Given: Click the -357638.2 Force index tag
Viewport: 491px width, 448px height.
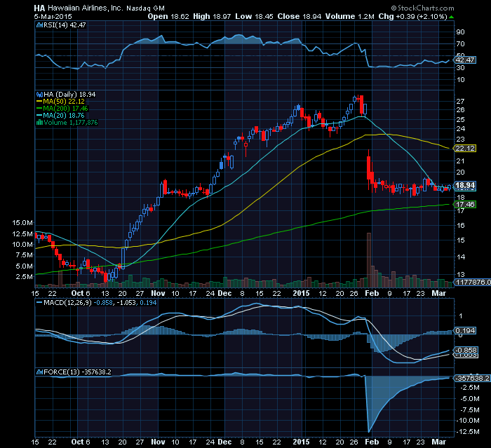Looking at the screenshot, I should [x=472, y=378].
